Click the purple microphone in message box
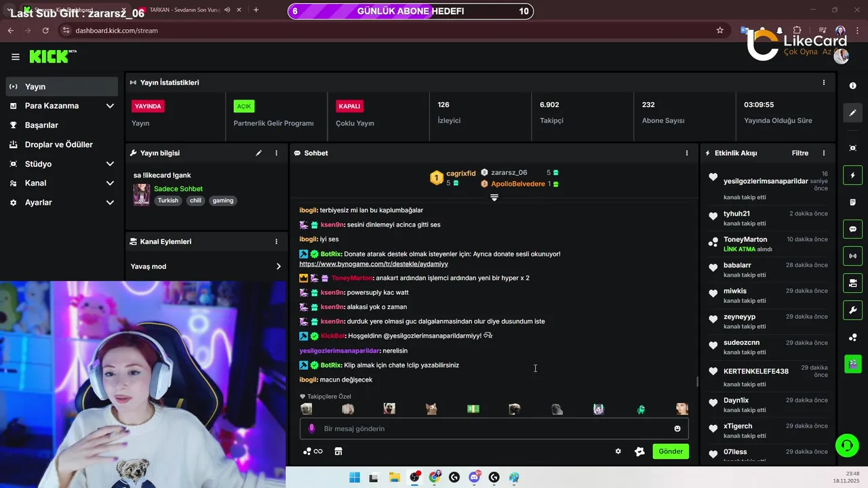The image size is (868, 488). 312,428
